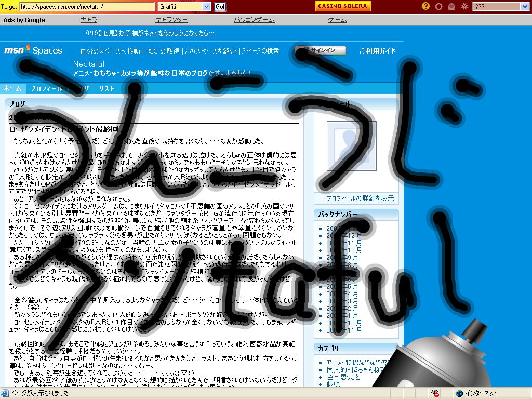
Task: Open the リスト tab
Action: pyautogui.click(x=107, y=89)
